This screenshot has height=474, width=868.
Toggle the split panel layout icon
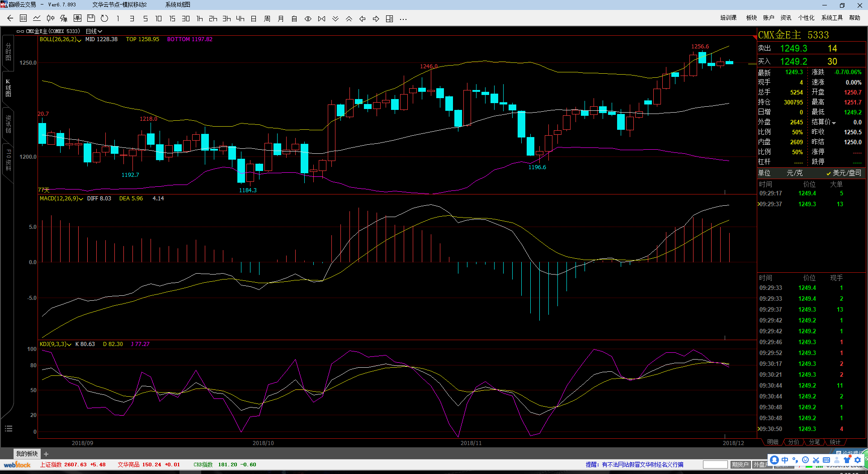click(x=390, y=19)
